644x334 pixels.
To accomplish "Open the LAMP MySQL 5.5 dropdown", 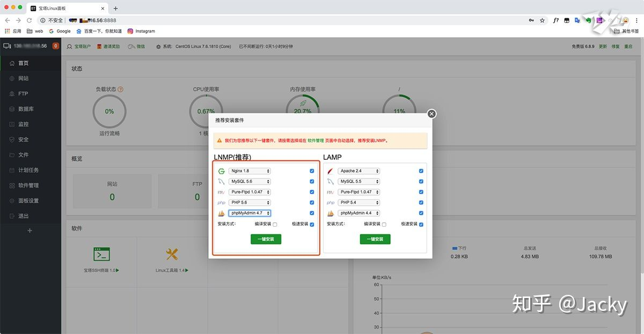I will tap(359, 182).
